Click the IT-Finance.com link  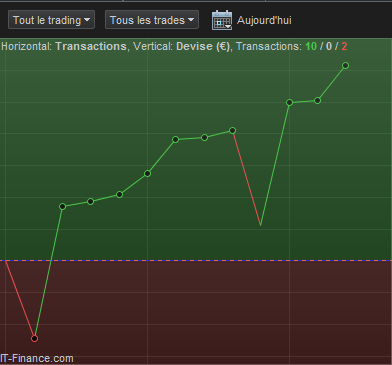point(37,359)
